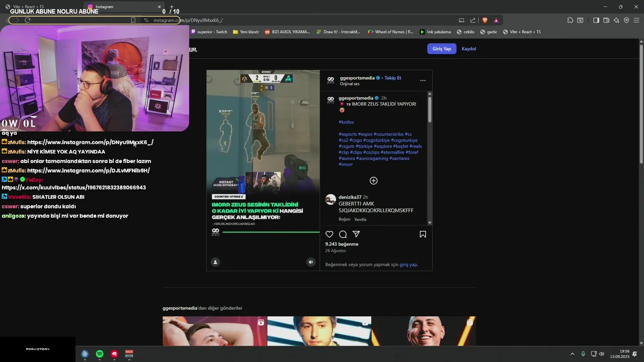The height and width of the screenshot is (362, 644).
Task: Open browser extensions puzzle icon
Action: point(570,20)
